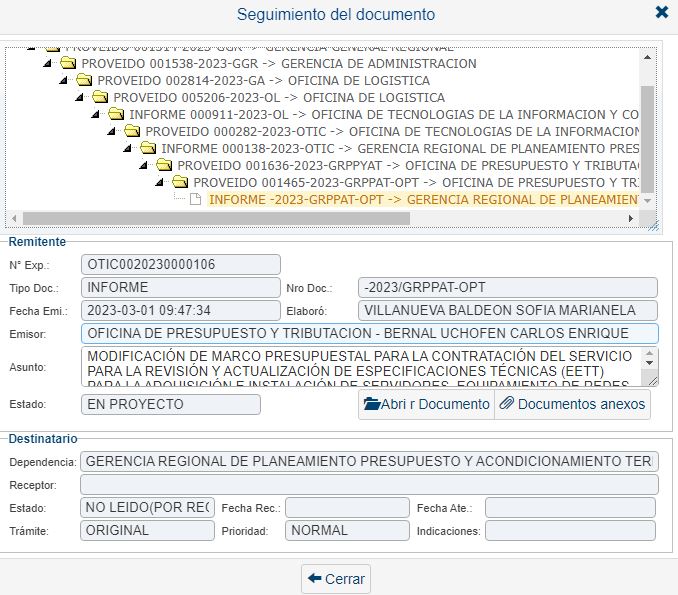
Task: Close the Seguimiento del documento dialog
Action: (x=662, y=12)
